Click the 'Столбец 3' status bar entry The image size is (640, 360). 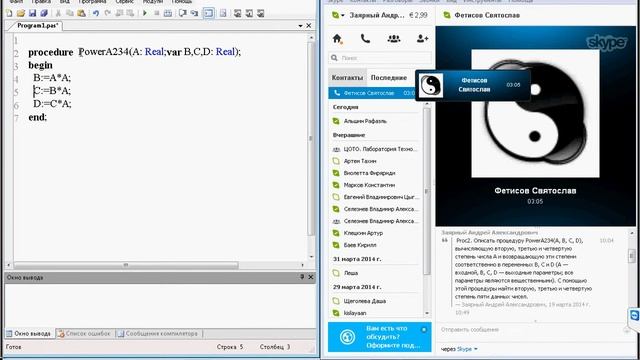(x=275, y=347)
